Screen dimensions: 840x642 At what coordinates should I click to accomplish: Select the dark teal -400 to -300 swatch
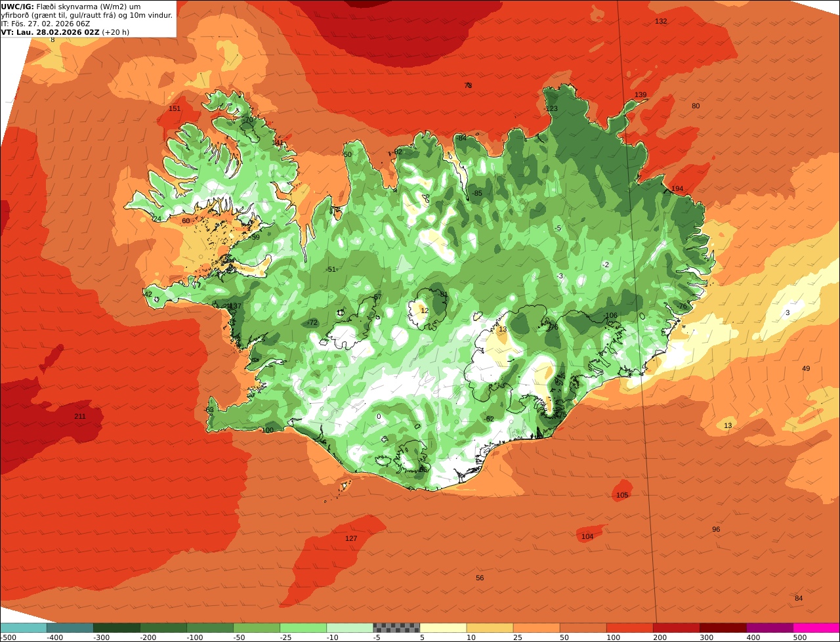pyautogui.click(x=70, y=628)
